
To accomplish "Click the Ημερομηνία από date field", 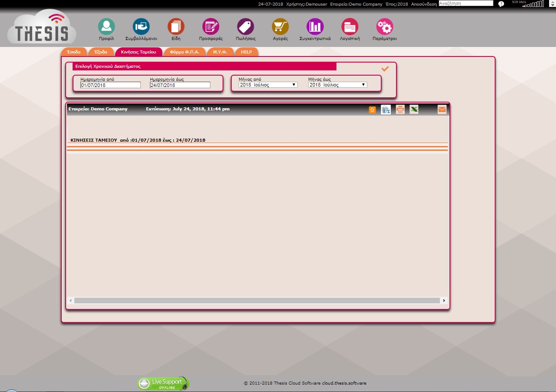I will [110, 85].
